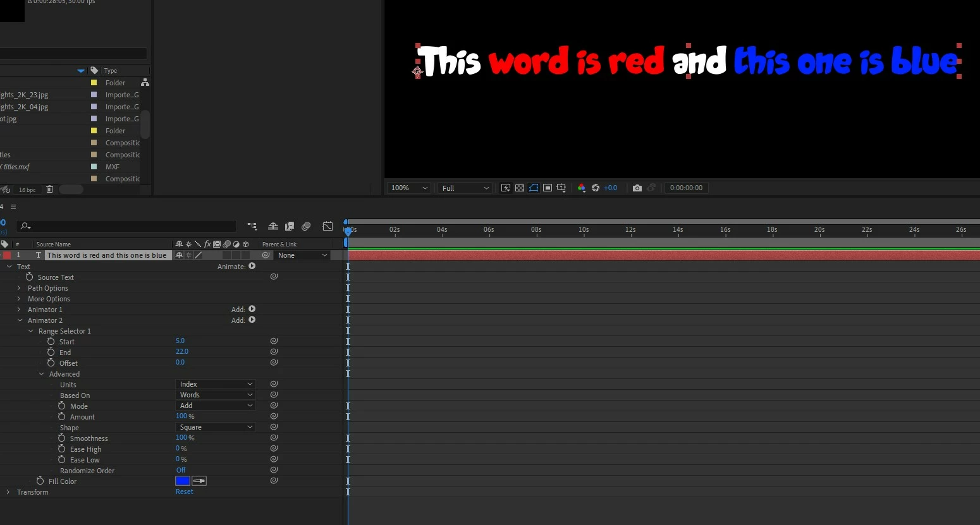
Task: Click Transform Reset link
Action: point(185,492)
